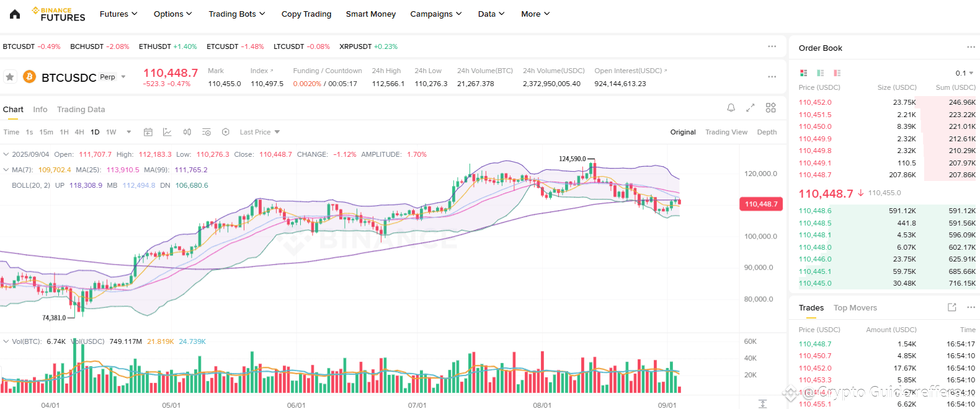Image resolution: width=980 pixels, height=409 pixels.
Task: Open the order book 0.1 precision dropdown
Action: pyautogui.click(x=964, y=73)
